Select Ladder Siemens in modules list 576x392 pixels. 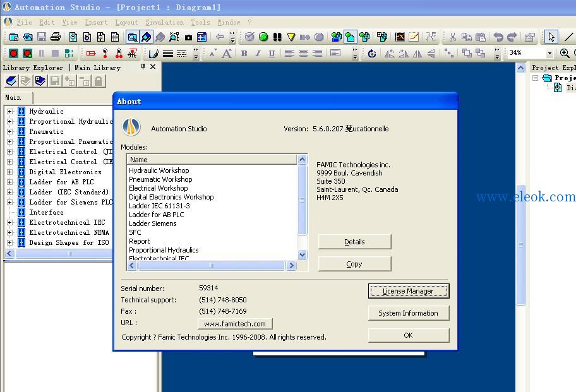pyautogui.click(x=152, y=223)
